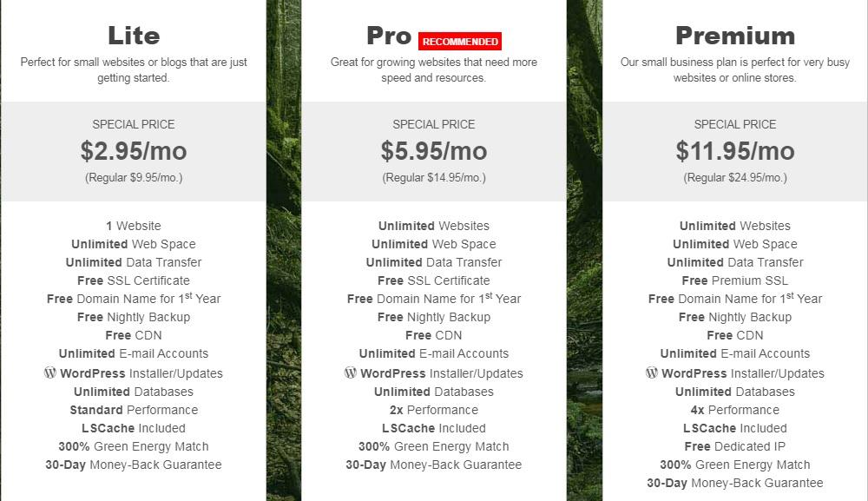
Task: Select the Lite plan heading
Action: pyautogui.click(x=134, y=36)
